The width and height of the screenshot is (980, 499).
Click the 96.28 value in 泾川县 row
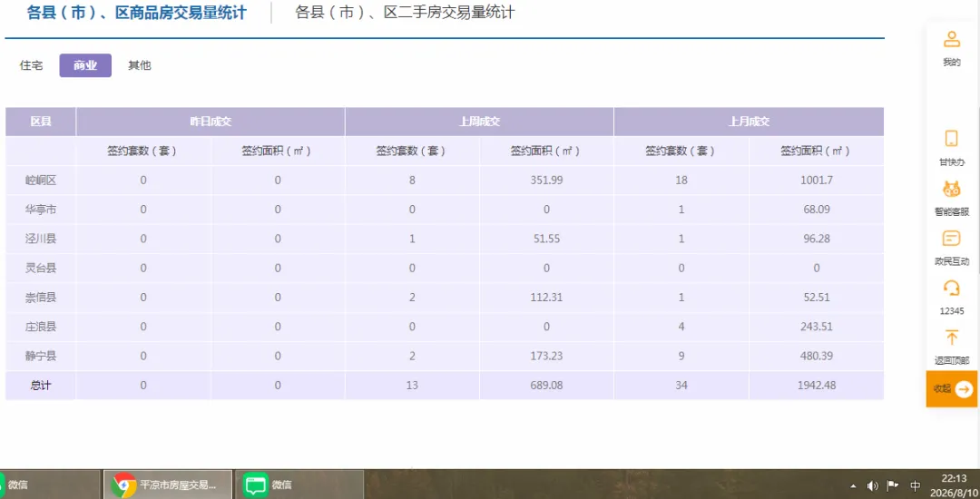[x=817, y=239]
